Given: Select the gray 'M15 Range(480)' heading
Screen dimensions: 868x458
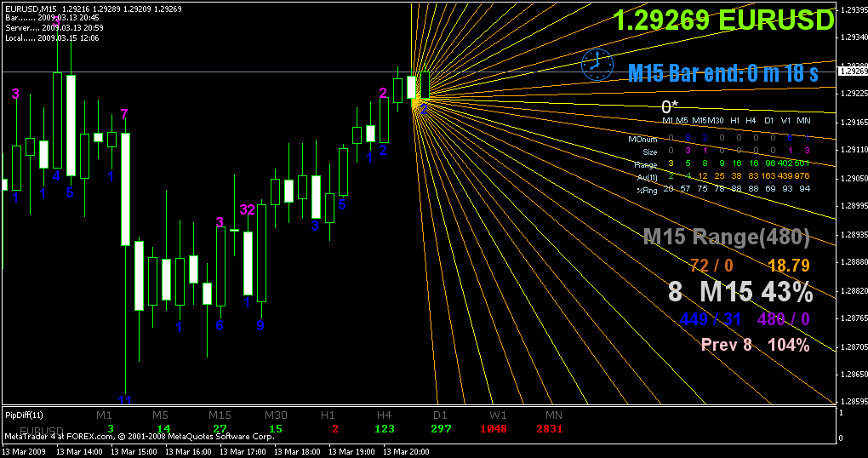Looking at the screenshot, I should 726,237.
